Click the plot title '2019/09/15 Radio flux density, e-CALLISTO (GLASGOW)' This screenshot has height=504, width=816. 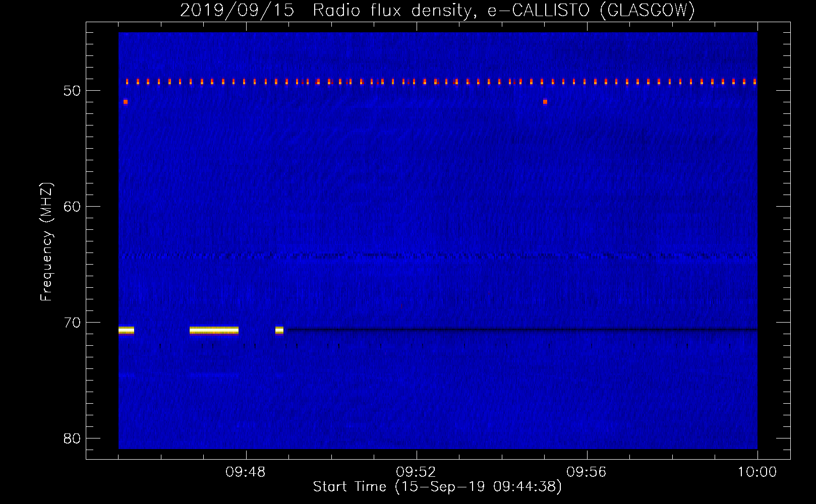[437, 10]
